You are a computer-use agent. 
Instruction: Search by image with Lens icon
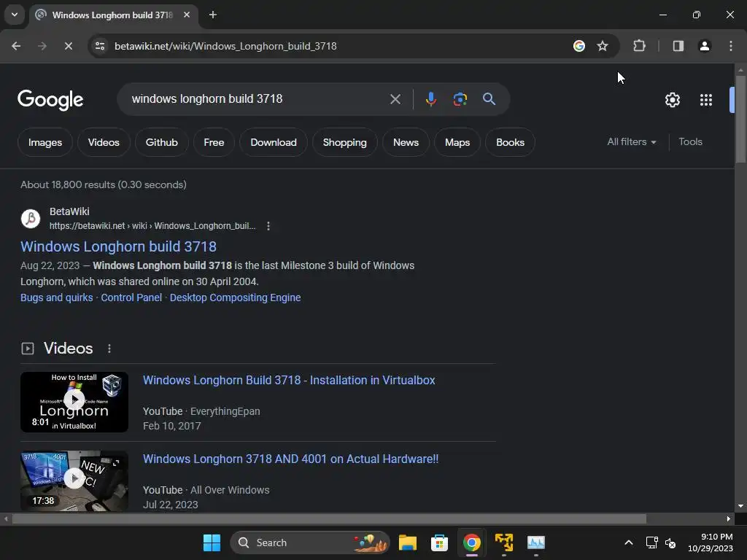click(460, 99)
